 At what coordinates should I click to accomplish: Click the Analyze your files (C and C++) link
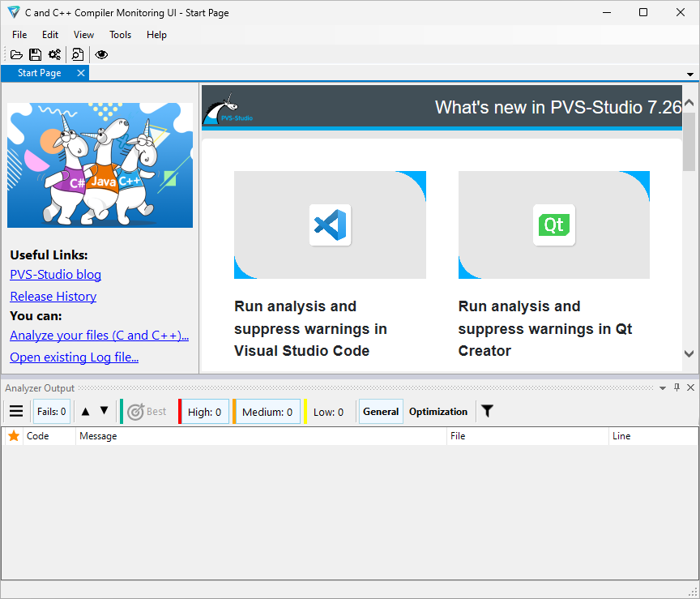(x=99, y=335)
